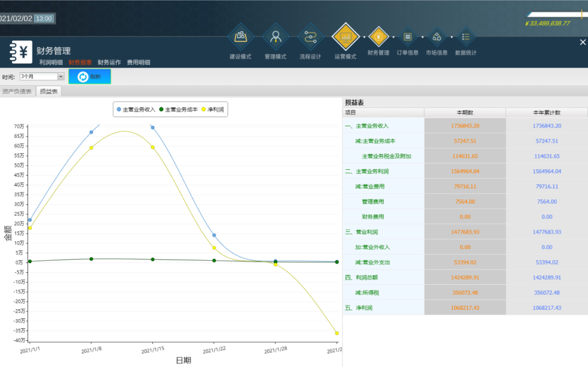Select the 运营模式 operation mode icon
This screenshot has width=588, height=367.
coord(345,36)
